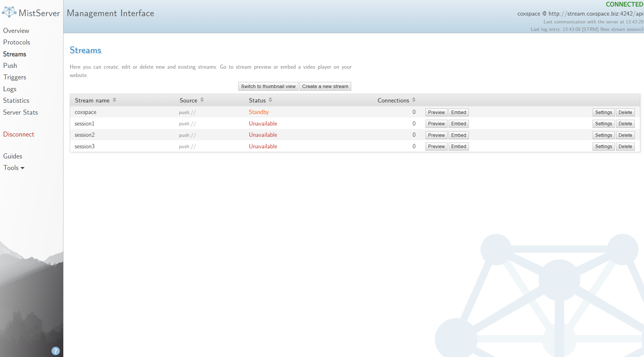Viewport: 644px width, 357px height.
Task: Open Server Stats in the sidebar
Action: point(20,112)
